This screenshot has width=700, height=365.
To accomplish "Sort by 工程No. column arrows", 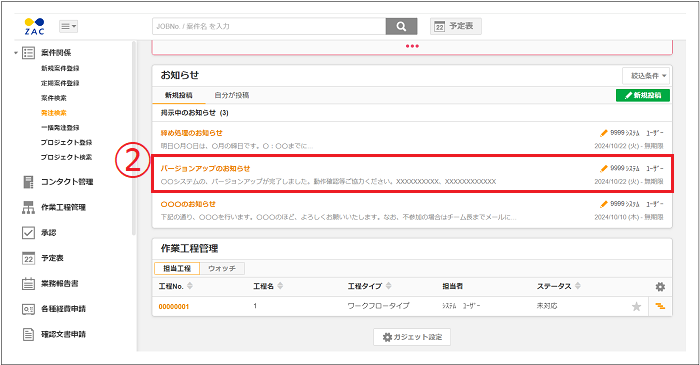I will [x=190, y=286].
